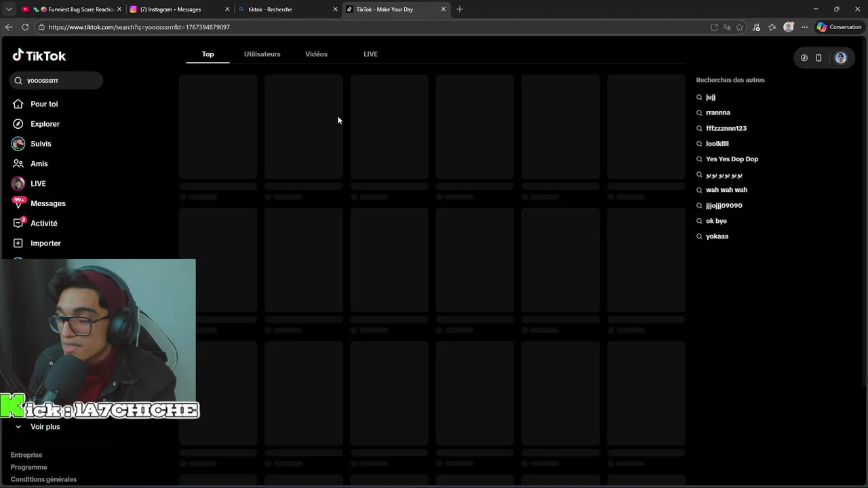Click the TikTok logo
Screen dimensions: 868x488
[x=39, y=56]
